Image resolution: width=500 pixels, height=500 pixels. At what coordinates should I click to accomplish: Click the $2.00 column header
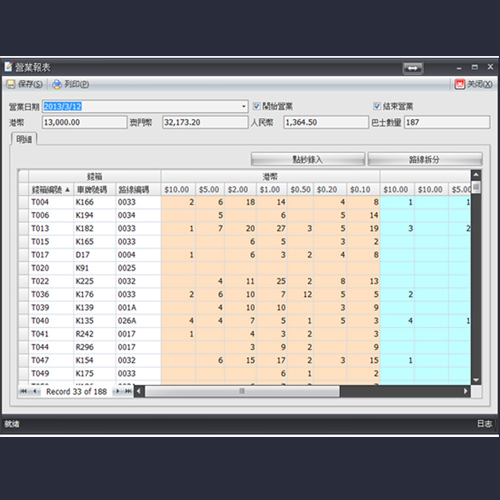point(240,190)
